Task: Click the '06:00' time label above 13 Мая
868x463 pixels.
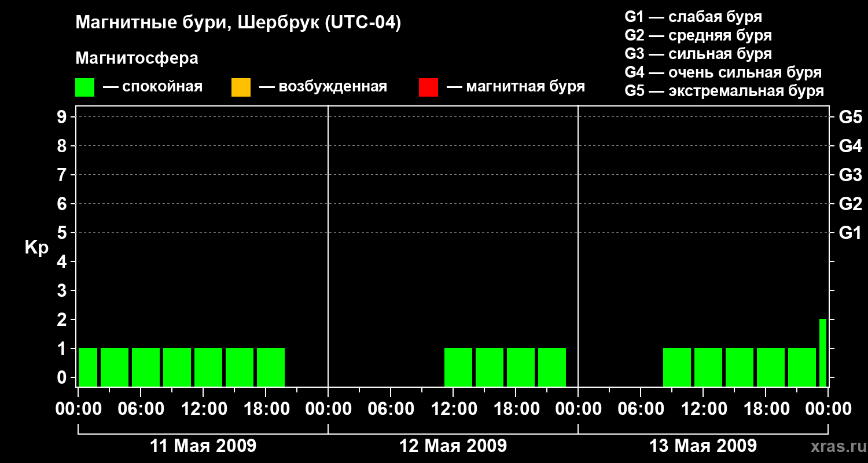Action: coord(641,409)
